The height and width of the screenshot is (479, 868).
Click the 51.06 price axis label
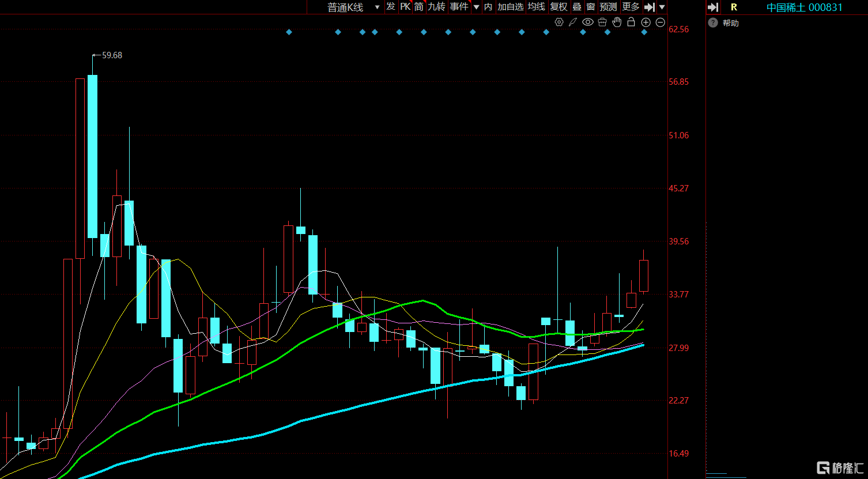[x=679, y=135]
